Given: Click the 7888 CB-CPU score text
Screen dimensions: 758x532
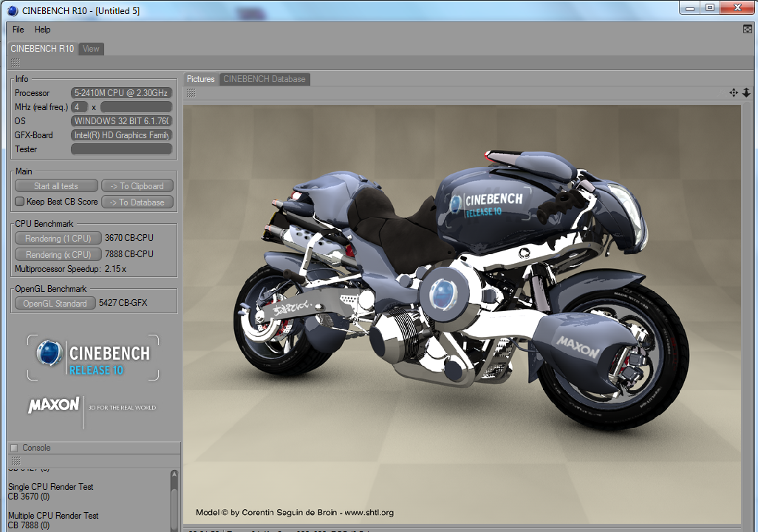Looking at the screenshot, I should 129,254.
